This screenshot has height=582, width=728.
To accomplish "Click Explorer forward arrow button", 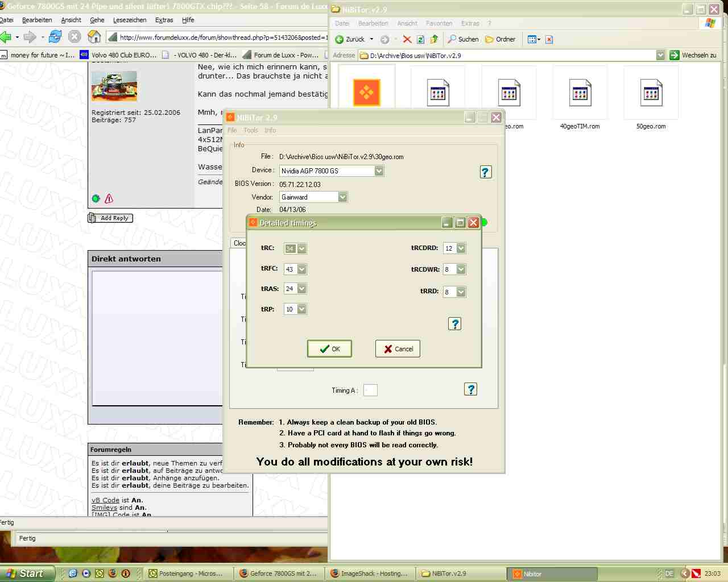I will tap(384, 39).
